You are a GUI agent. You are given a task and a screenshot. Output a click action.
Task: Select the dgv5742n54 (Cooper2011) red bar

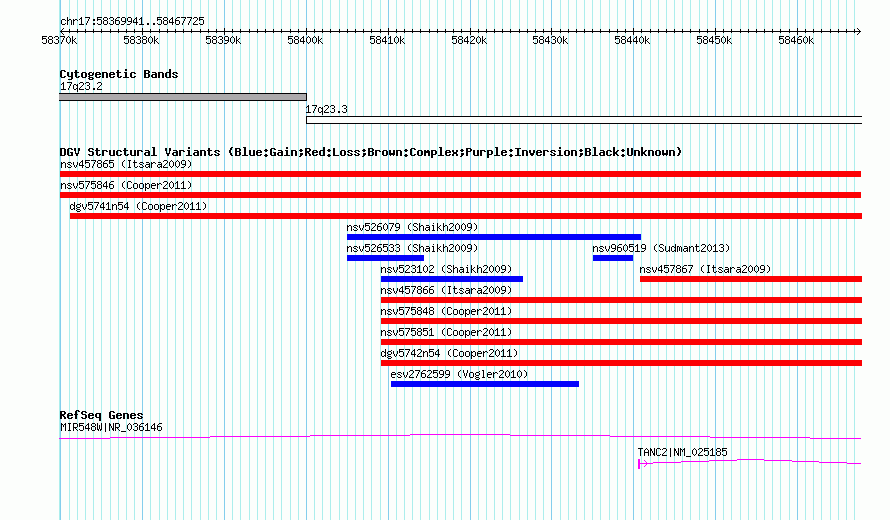coord(622,363)
